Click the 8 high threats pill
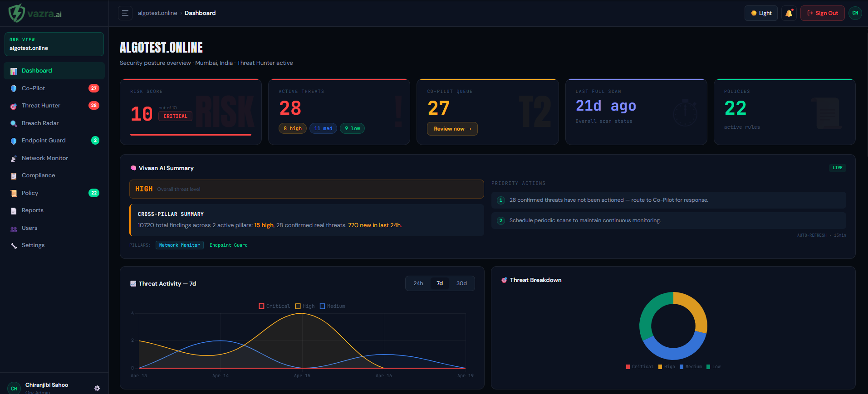 click(x=293, y=128)
